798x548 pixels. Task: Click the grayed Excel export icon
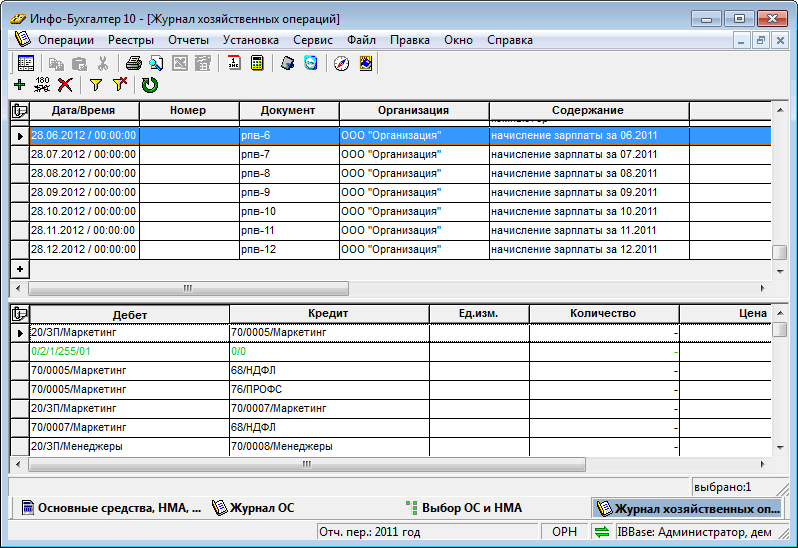tap(180, 64)
